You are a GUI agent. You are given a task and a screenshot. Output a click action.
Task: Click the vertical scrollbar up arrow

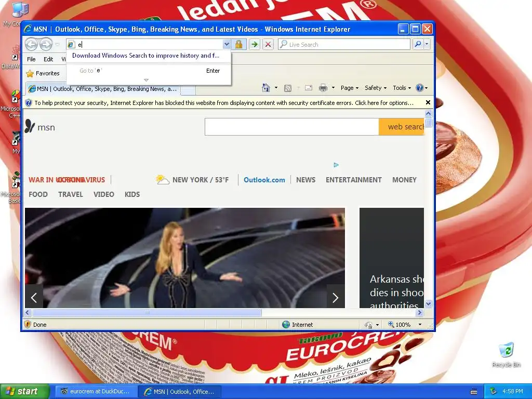pyautogui.click(x=428, y=113)
